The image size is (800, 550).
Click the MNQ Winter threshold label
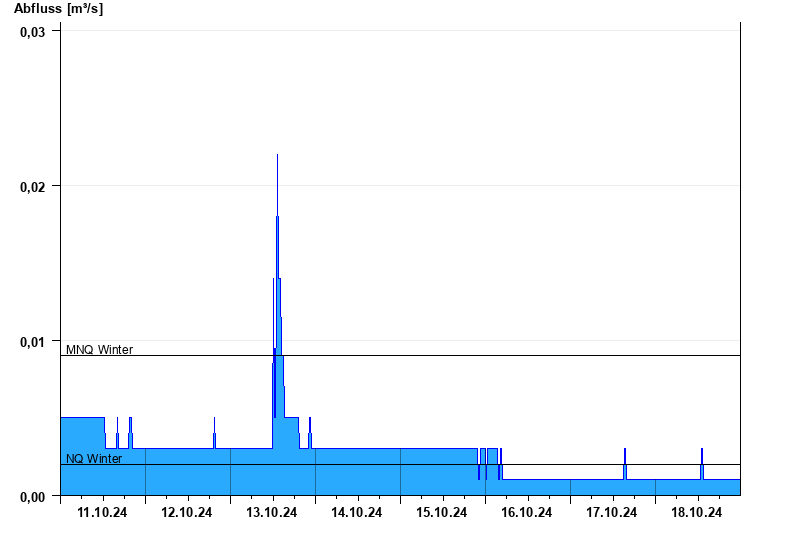[x=99, y=349]
